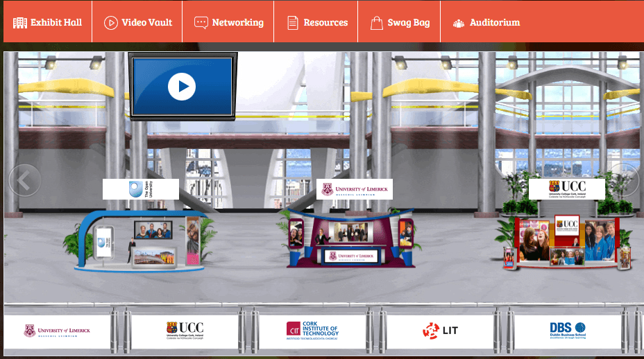Click the DBS Dublin Business School banner
Screen dimensions: 644x359
(x=568, y=331)
